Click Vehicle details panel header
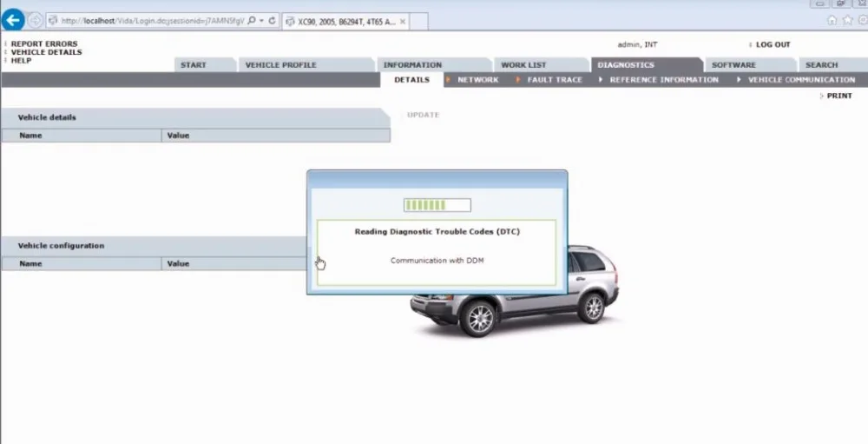This screenshot has height=444, width=868. pos(195,117)
